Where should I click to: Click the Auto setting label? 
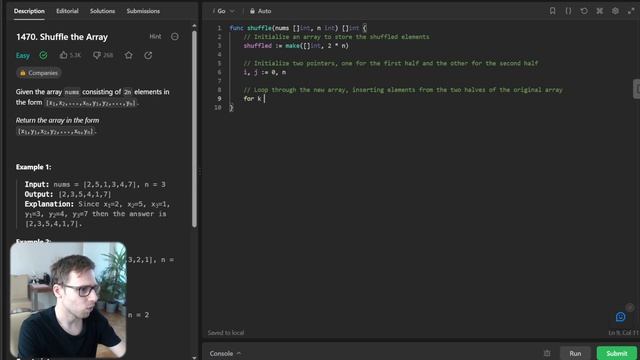(x=264, y=11)
